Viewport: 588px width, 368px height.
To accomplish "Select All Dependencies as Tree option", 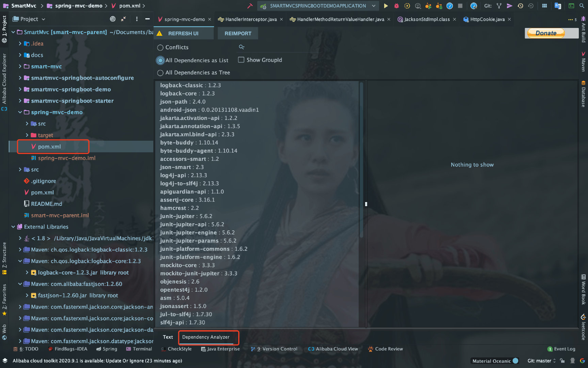I will tap(160, 73).
